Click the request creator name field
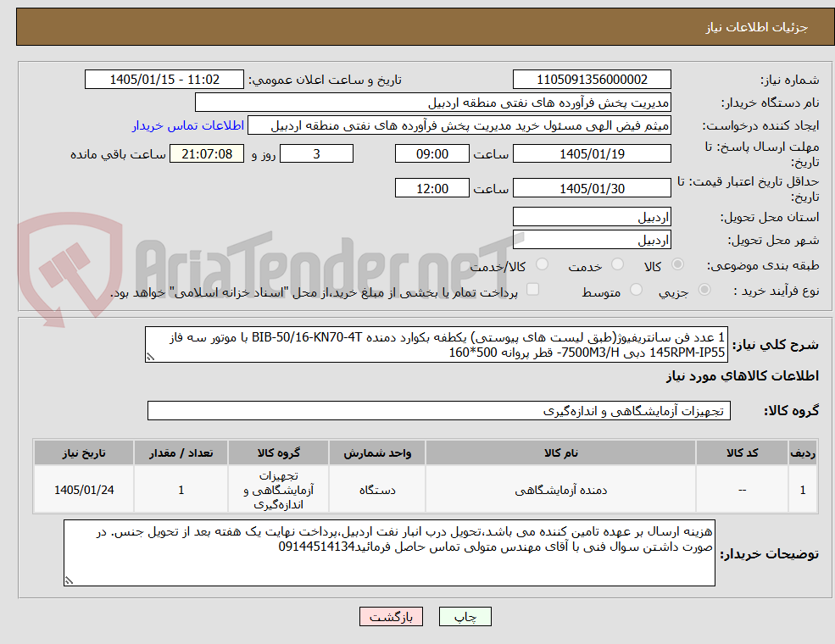 459,125
